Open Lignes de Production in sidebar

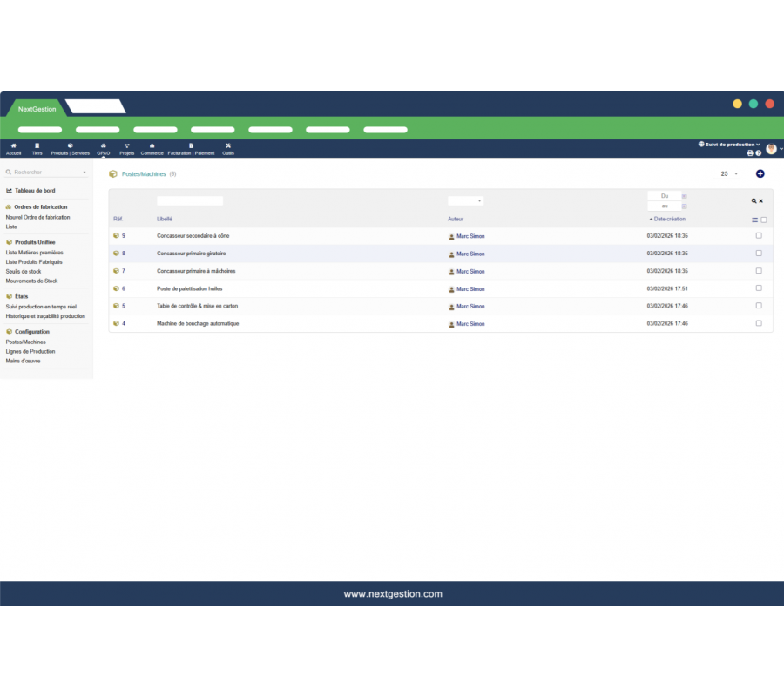pos(30,352)
